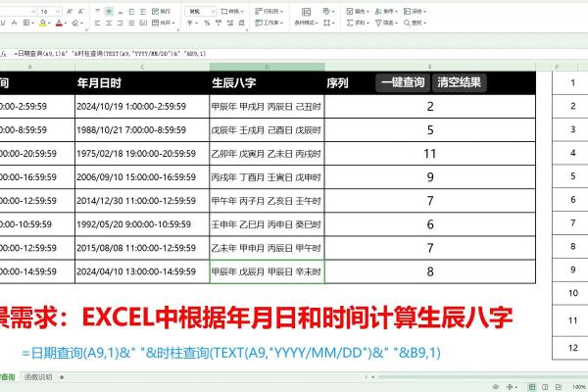Viewport: 588px width, 392px height.
Task: Click the add new sheet plus button
Action: point(63,376)
